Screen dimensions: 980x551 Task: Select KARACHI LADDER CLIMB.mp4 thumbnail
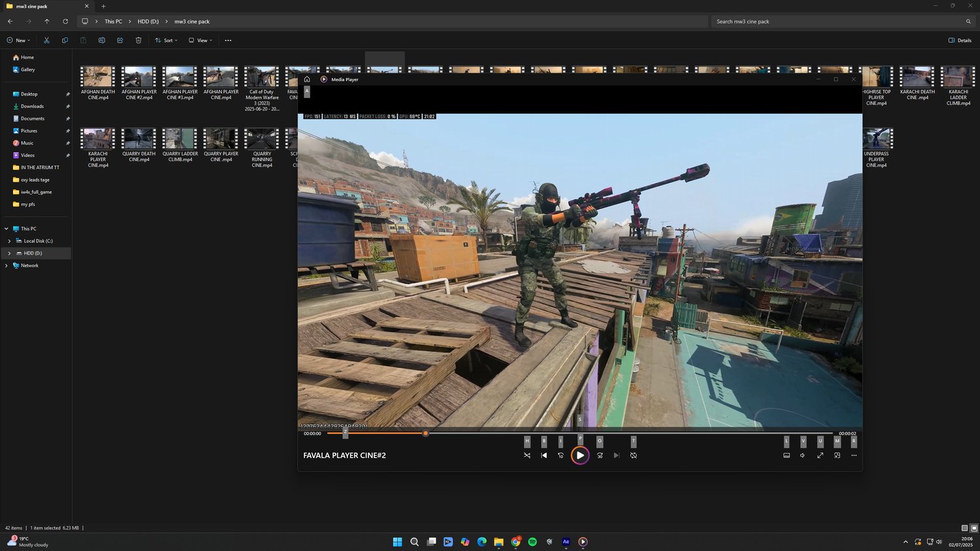coord(958,76)
